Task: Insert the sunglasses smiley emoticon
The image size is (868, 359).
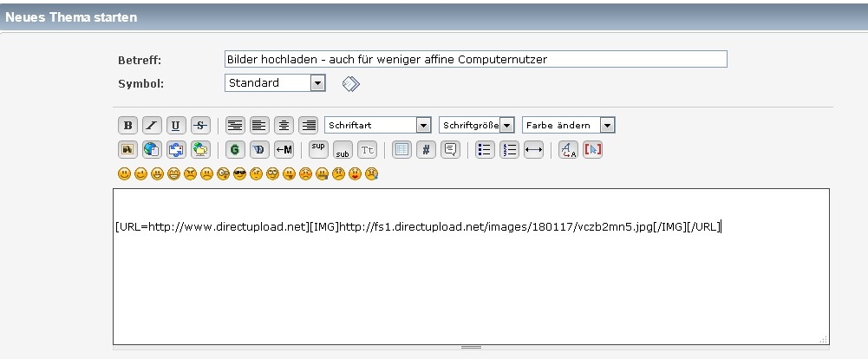Action: pyautogui.click(x=239, y=173)
